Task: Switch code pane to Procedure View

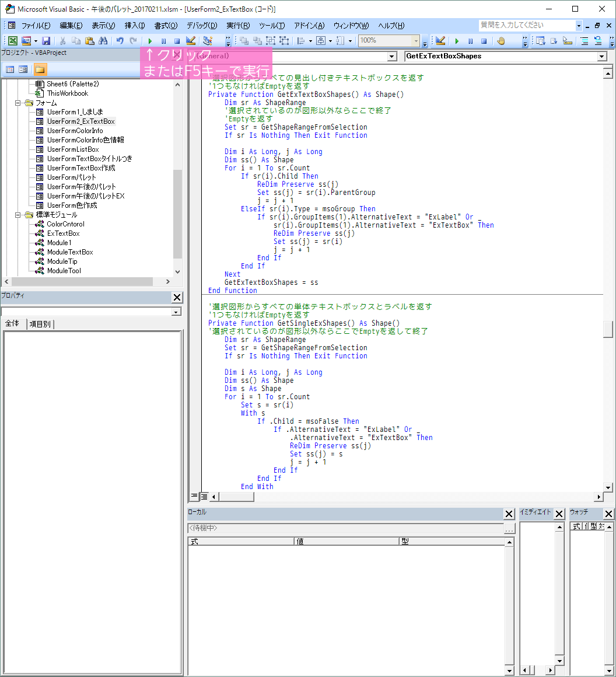Action: [x=194, y=497]
